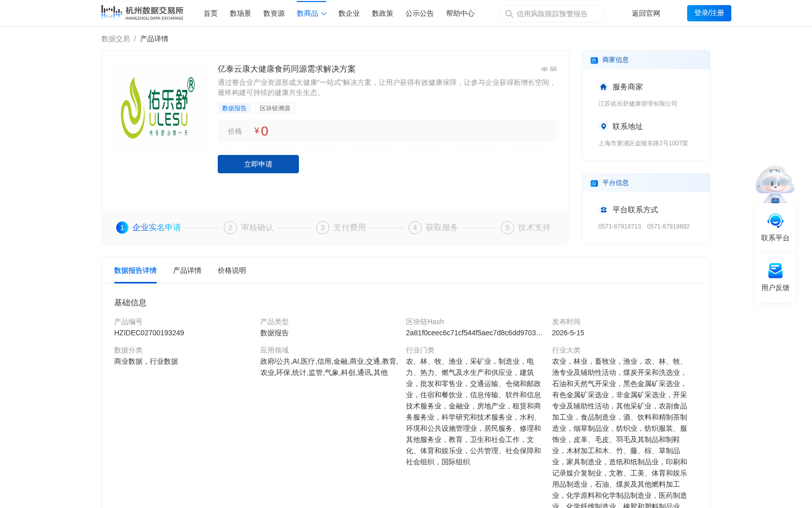Click step 5 circle 技术支持

click(x=507, y=228)
